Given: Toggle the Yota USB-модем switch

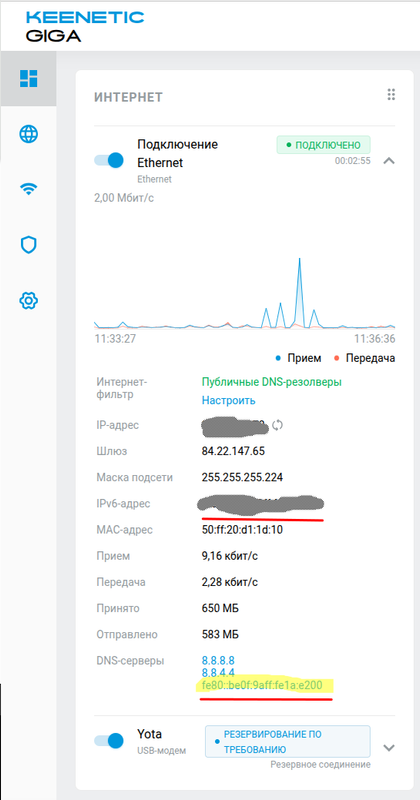Looking at the screenshot, I should pos(109,740).
